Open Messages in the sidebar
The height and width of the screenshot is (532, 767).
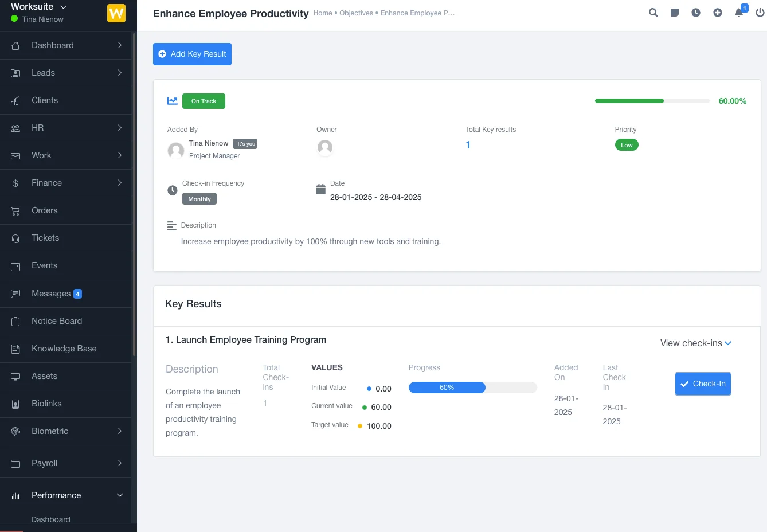tap(51, 294)
